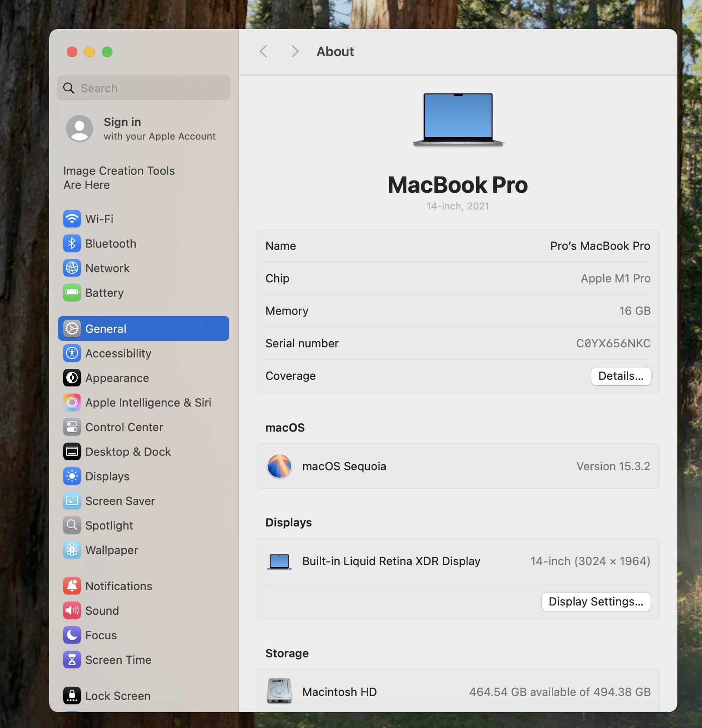Open Display Settings... button
The width and height of the screenshot is (702, 728).
(x=596, y=602)
